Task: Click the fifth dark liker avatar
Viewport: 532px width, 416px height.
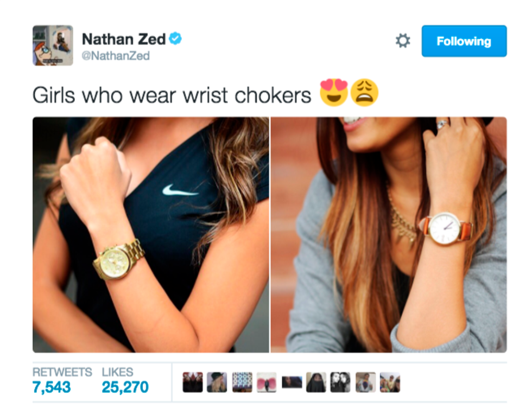Action: (292, 382)
